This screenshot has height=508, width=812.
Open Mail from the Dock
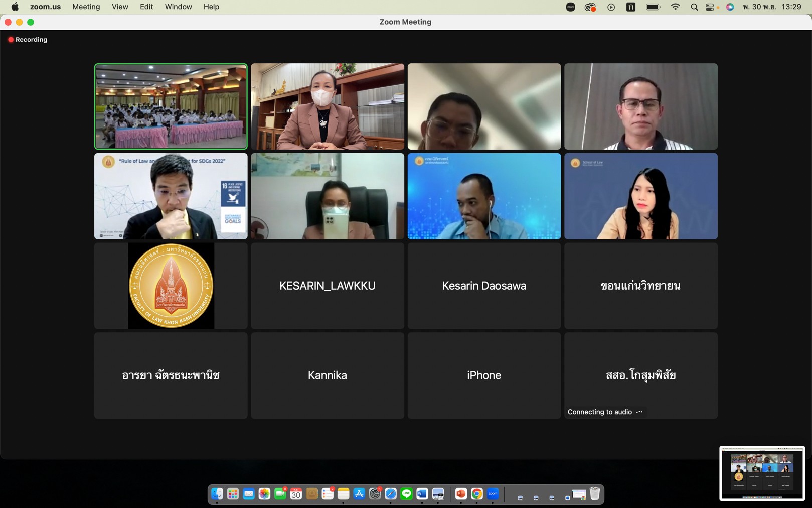pyautogui.click(x=248, y=494)
